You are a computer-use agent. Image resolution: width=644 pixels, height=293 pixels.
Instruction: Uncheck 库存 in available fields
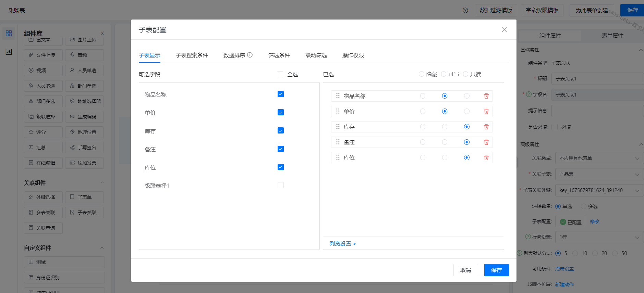tap(281, 130)
